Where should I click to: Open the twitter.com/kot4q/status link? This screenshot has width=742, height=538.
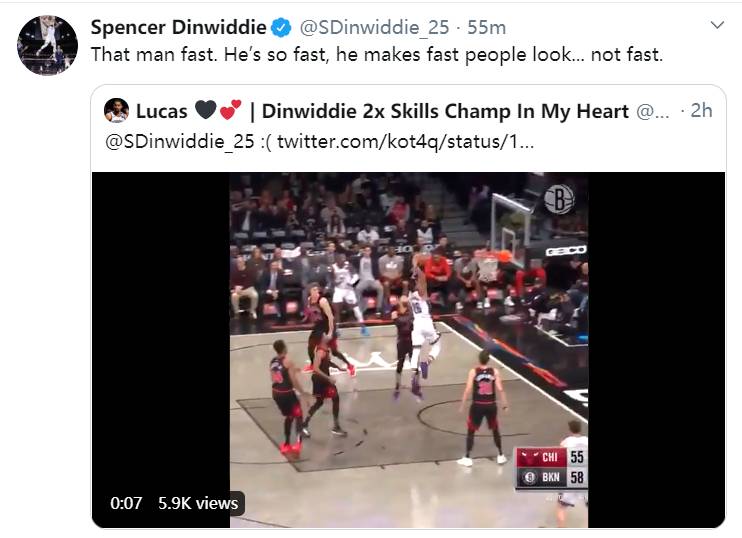406,141
